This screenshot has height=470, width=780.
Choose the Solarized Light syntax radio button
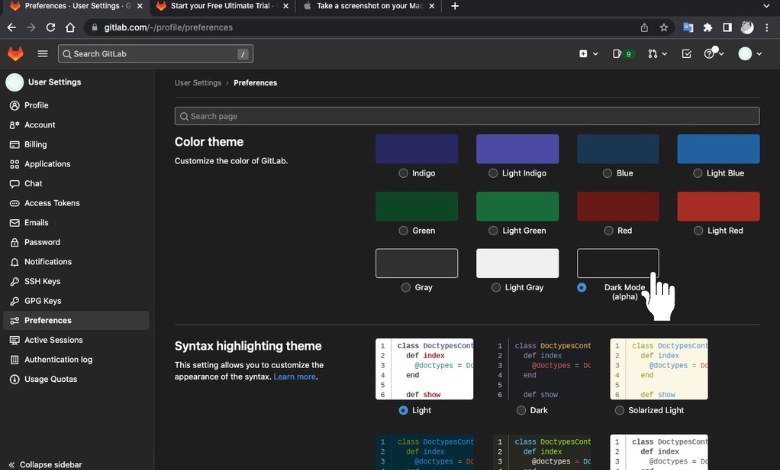(619, 410)
